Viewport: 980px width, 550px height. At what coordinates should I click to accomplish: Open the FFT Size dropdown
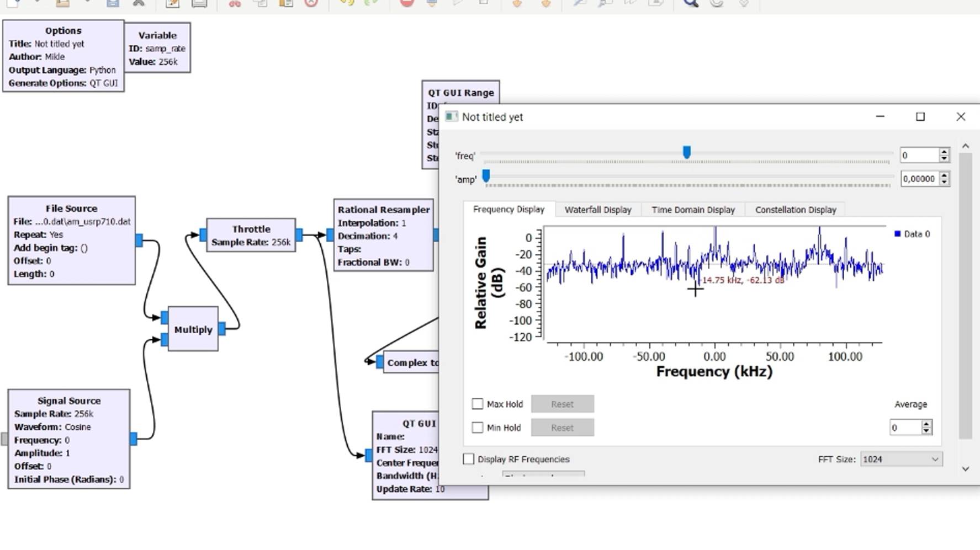(901, 459)
